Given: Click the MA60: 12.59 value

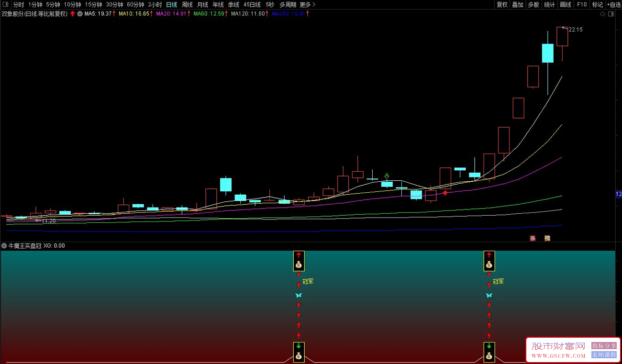Looking at the screenshot, I should [x=209, y=14].
